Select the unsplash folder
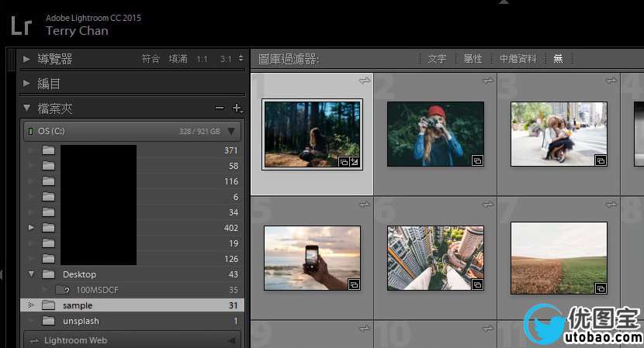 coord(132,321)
